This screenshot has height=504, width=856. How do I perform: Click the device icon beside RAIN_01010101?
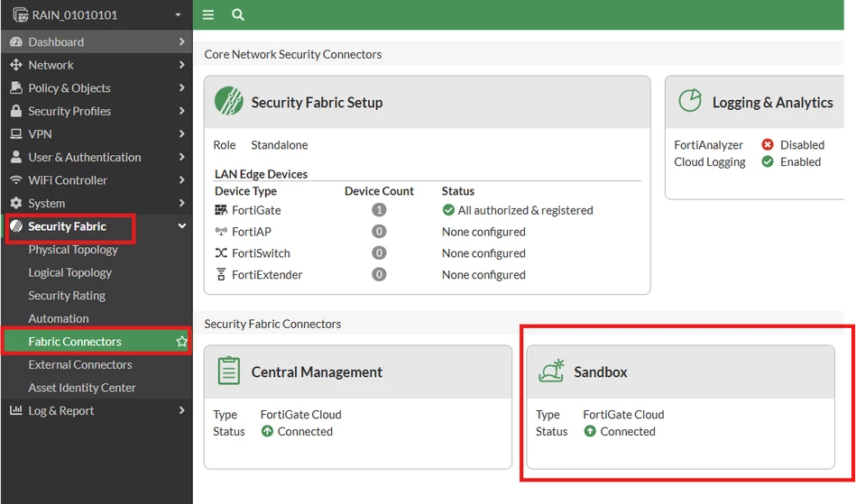pos(20,15)
